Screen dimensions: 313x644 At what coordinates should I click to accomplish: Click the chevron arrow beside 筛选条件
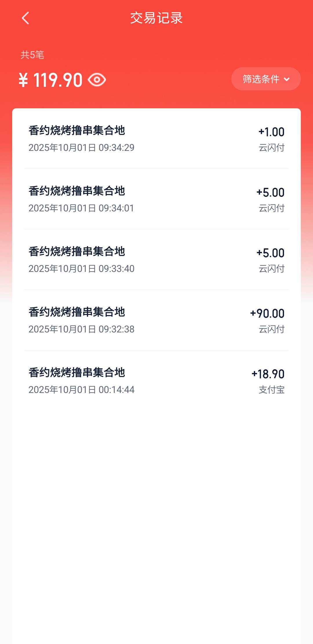click(287, 79)
